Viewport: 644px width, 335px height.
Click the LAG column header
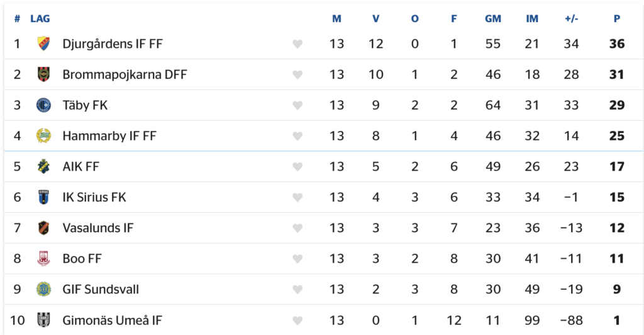click(40, 19)
